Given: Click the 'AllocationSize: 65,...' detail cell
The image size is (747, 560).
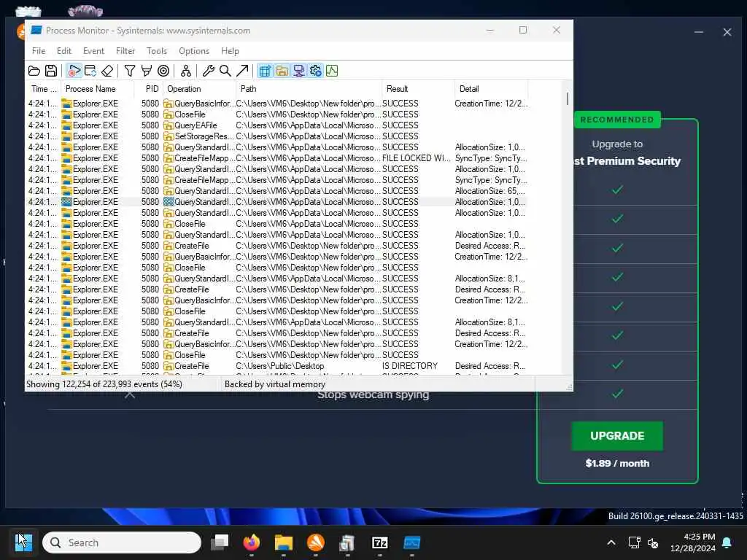Looking at the screenshot, I should [x=489, y=191].
